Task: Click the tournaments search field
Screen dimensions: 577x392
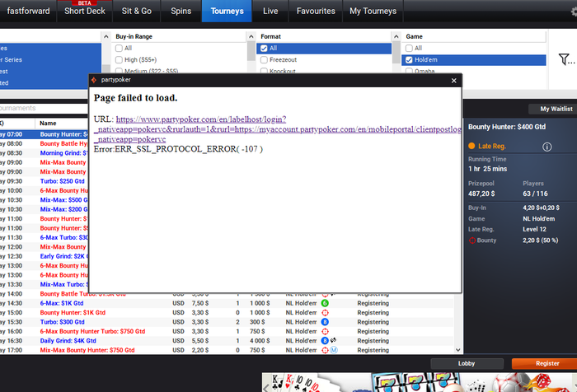Action: point(45,108)
